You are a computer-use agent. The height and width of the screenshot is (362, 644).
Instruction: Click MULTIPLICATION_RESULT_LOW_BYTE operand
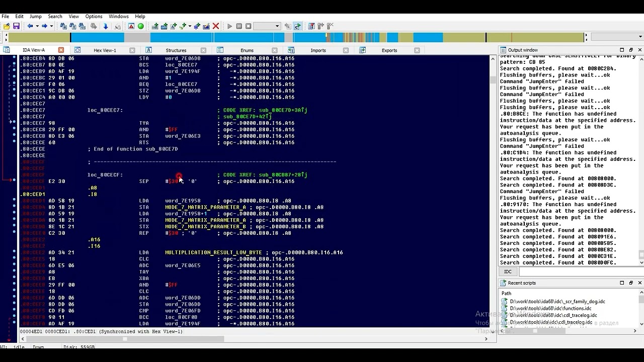click(213, 252)
